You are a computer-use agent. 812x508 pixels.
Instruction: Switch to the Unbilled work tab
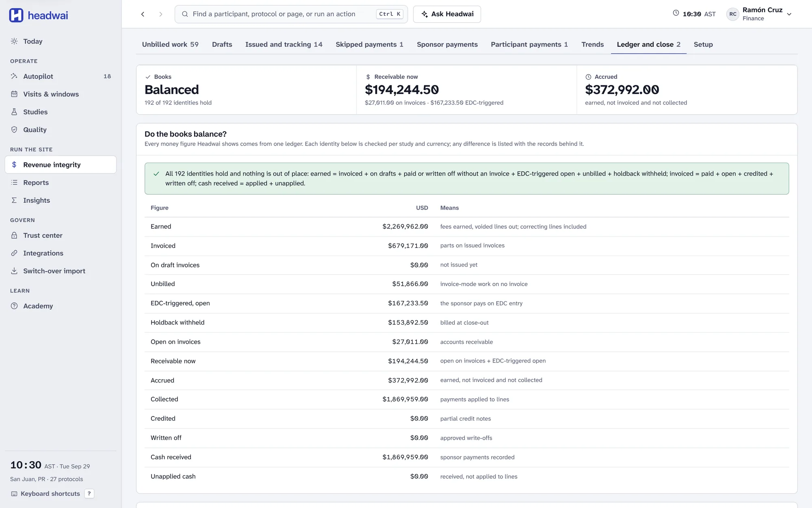[170, 44]
